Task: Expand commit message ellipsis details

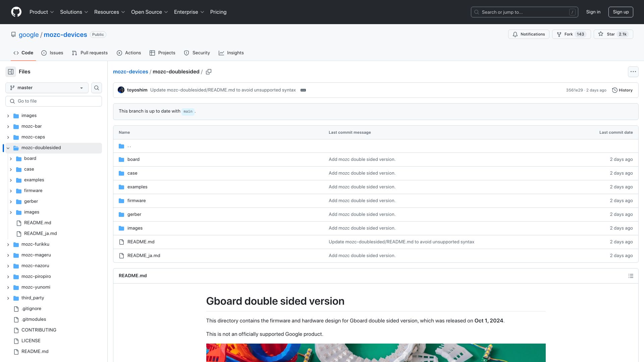Action: 303,90
